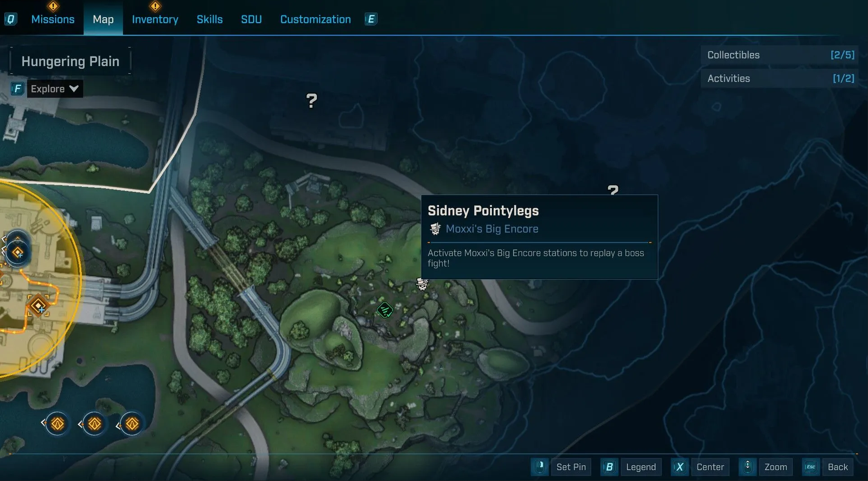Click the middle orange fast travel icon
Screen dimensions: 868x481
(94, 424)
